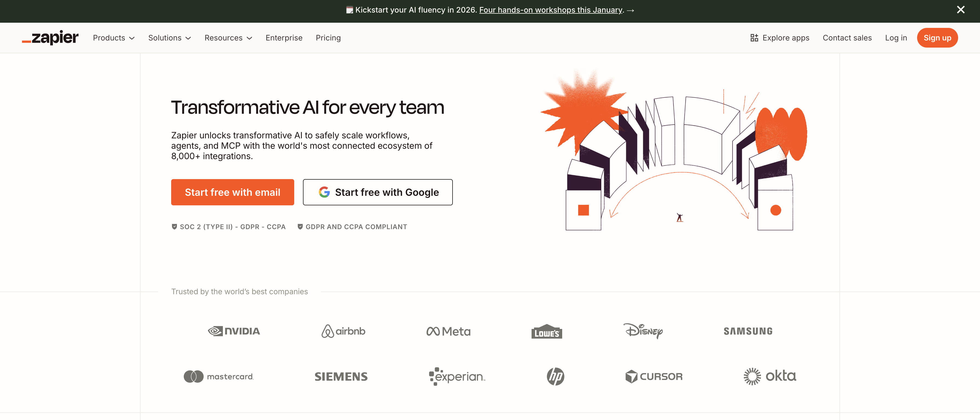Click the Google G logo icon
The image size is (980, 420).
pos(324,192)
